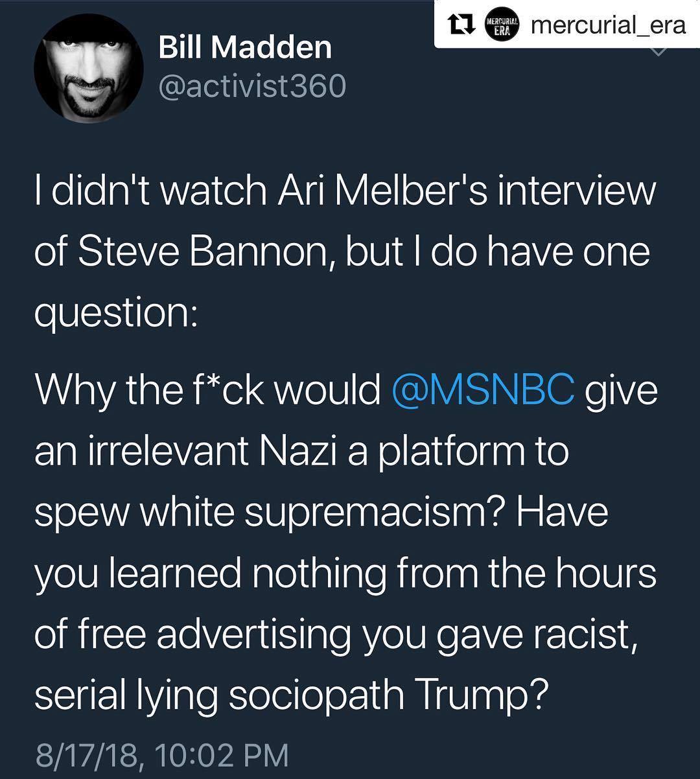The width and height of the screenshot is (700, 779).
Task: Click the repost arrows icon
Action: [461, 25]
